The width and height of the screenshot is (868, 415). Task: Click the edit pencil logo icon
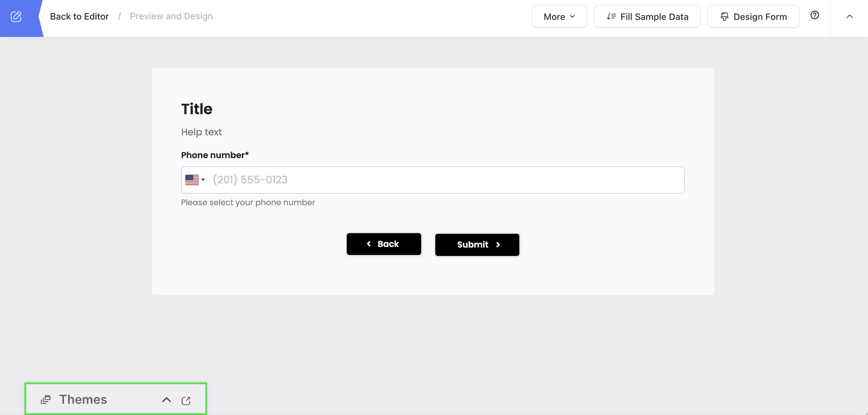pos(16,16)
